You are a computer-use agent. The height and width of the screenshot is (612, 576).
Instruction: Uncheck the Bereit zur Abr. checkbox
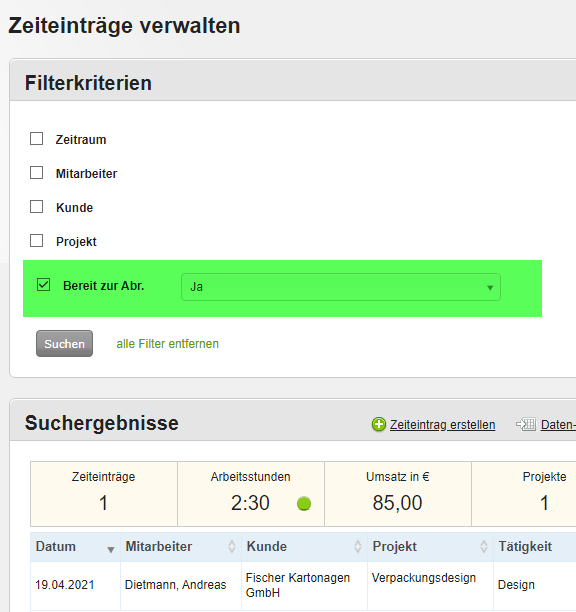click(43, 285)
